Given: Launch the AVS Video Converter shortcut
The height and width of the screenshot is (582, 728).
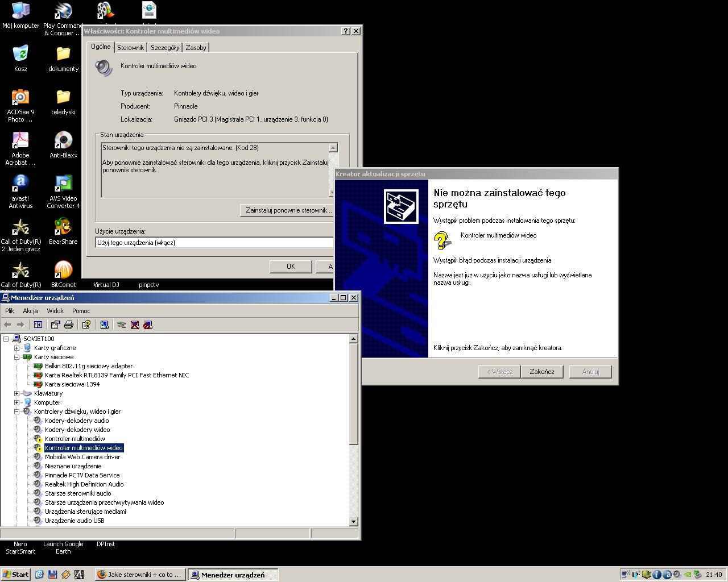Looking at the screenshot, I should (x=63, y=192).
